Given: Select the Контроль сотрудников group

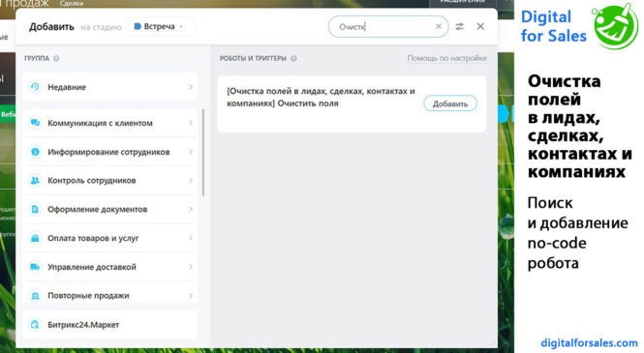Looking at the screenshot, I should (110, 181).
